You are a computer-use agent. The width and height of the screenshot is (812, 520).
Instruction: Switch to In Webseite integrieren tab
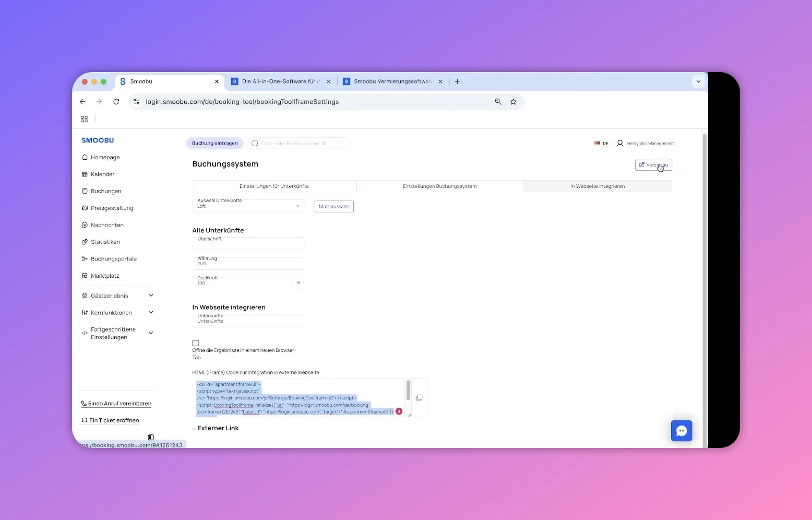click(598, 186)
